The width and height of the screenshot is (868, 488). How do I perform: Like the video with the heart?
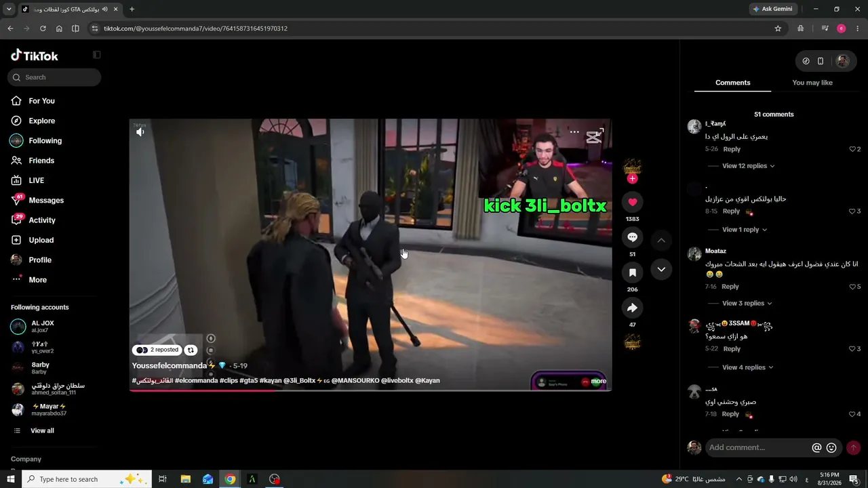pyautogui.click(x=632, y=202)
